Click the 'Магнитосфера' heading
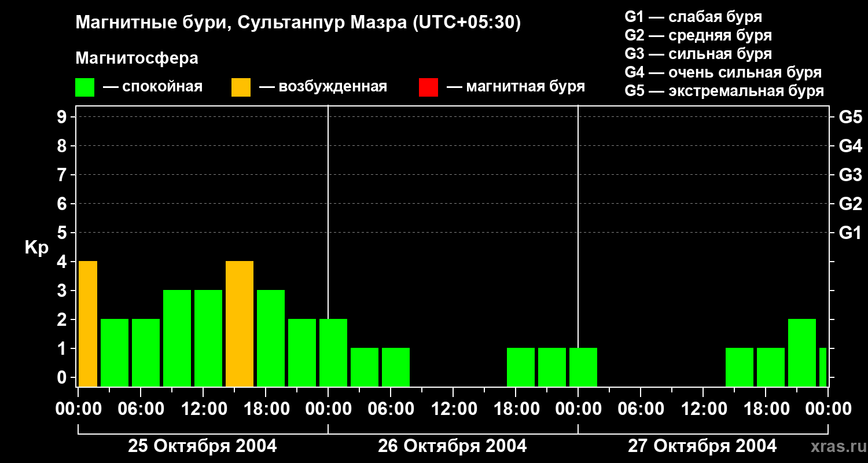Screen dimensions: 868x463 tap(137, 58)
